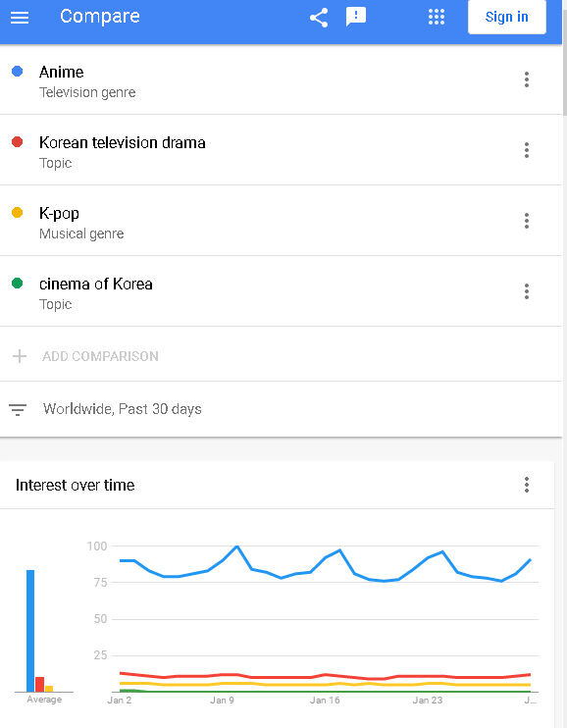The height and width of the screenshot is (728, 567).
Task: Edit the K-pop search term
Action: (59, 214)
